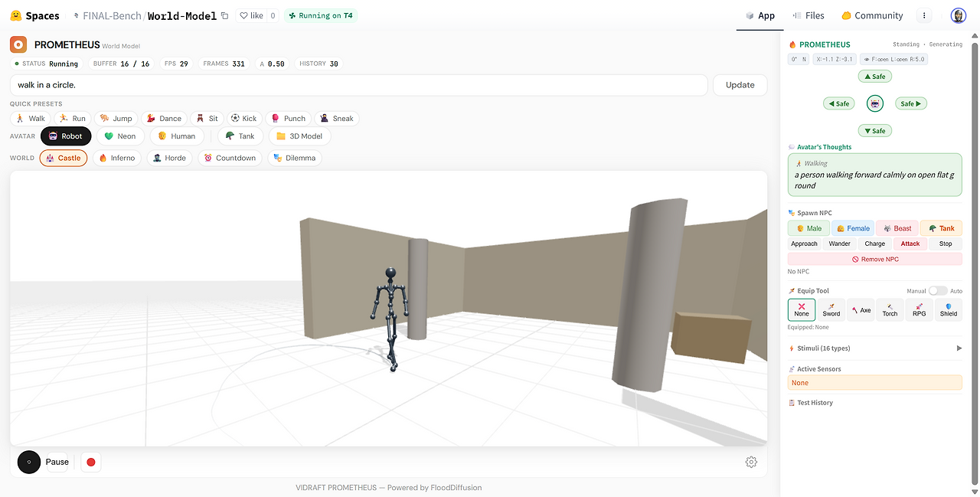Open the viewport settings gear

click(751, 462)
